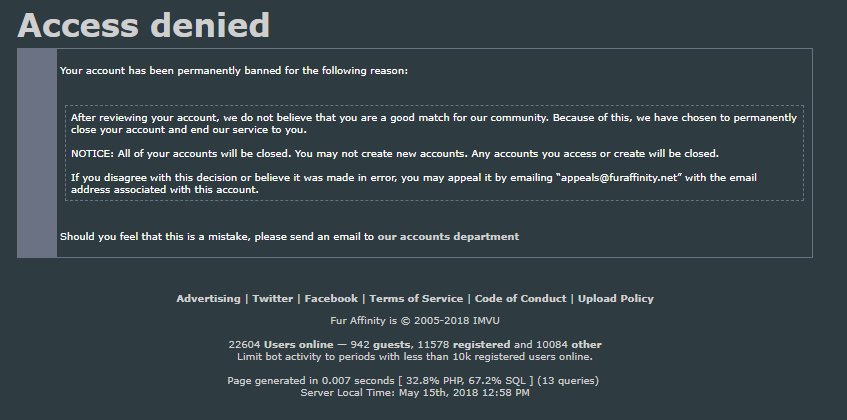Click the Limit bot activity notice line
This screenshot has height=420, width=847.
pos(415,357)
